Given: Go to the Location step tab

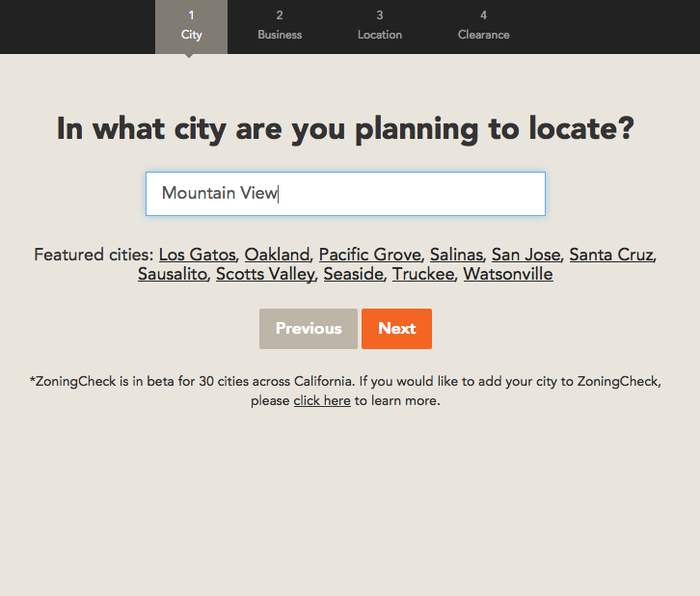Looking at the screenshot, I should [x=380, y=26].
